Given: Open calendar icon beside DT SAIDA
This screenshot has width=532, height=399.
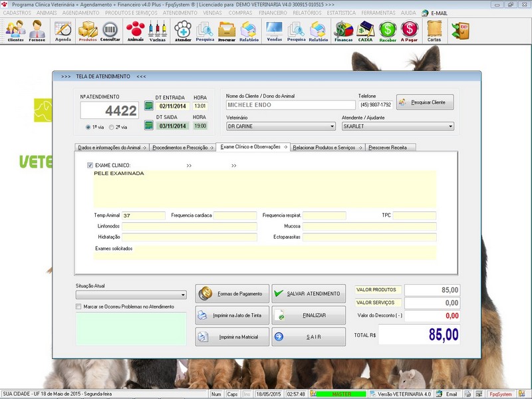Looking at the screenshot, I should [148, 125].
